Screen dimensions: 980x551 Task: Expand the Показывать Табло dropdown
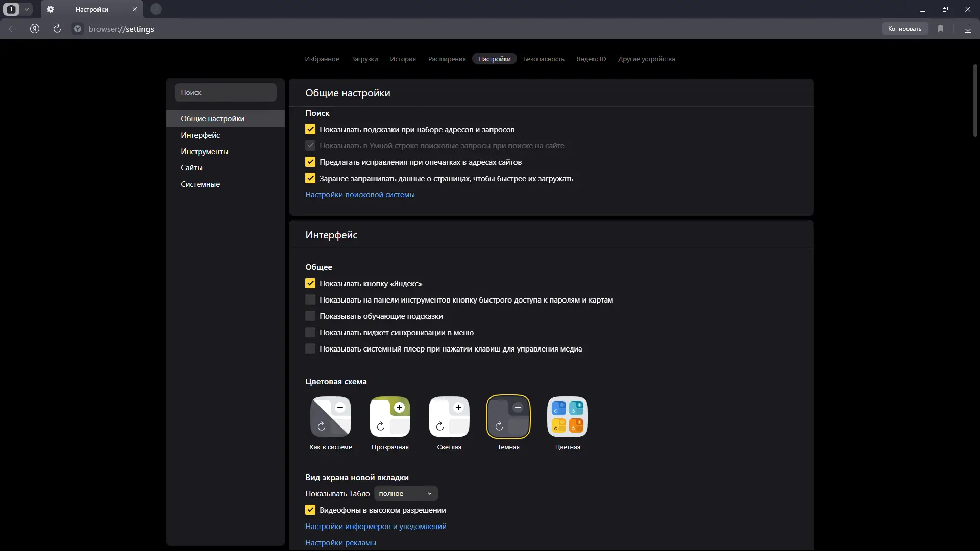[406, 493]
